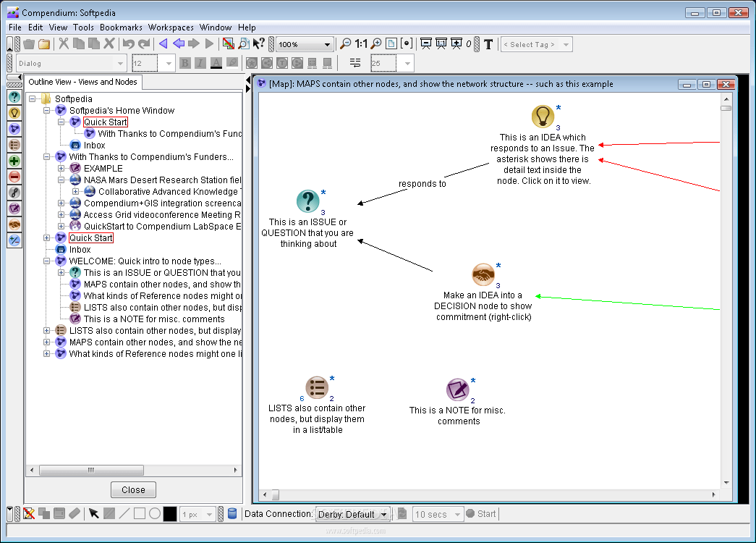Image resolution: width=756 pixels, height=543 pixels.
Task: Open the font size 12 dropdown
Action: (x=169, y=63)
